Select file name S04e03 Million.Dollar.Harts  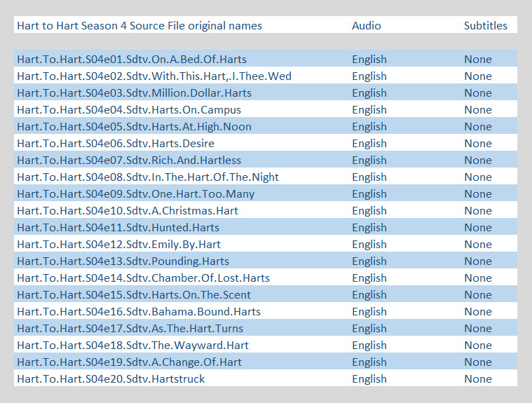[x=135, y=93]
